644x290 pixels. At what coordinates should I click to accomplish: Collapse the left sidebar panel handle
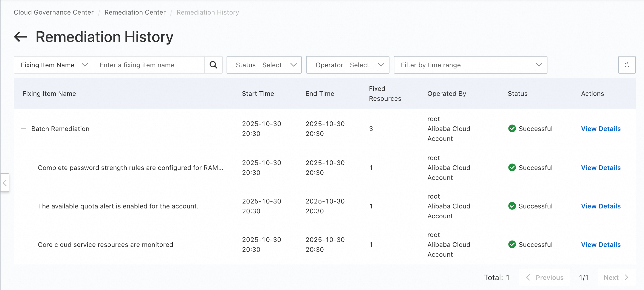pyautogui.click(x=5, y=183)
